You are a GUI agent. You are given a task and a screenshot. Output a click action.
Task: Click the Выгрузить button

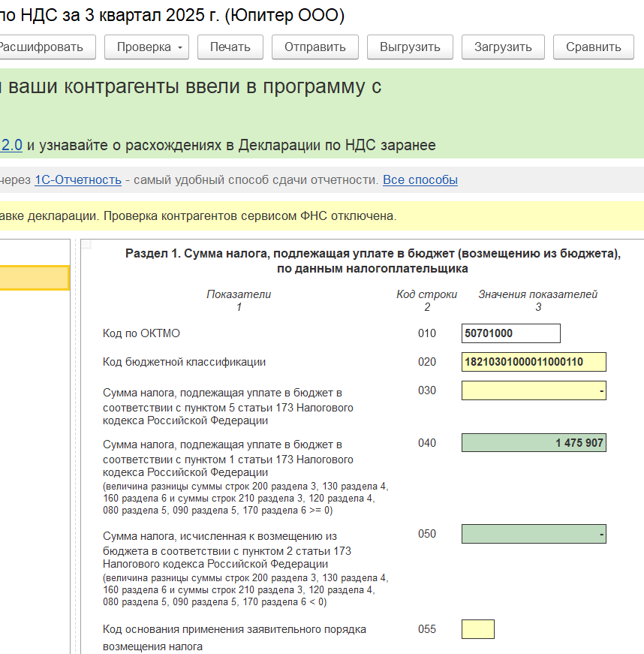[410, 47]
